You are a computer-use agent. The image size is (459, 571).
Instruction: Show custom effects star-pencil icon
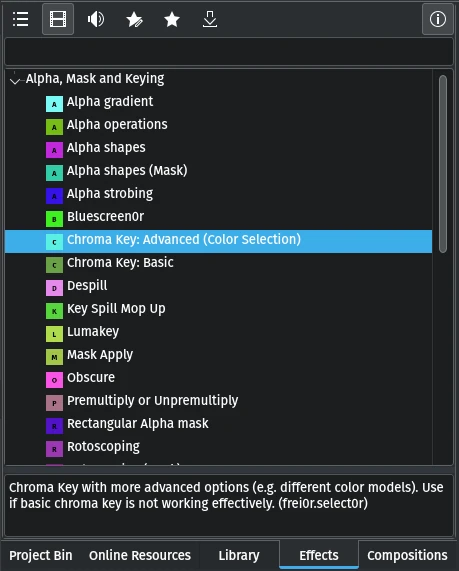pos(134,19)
